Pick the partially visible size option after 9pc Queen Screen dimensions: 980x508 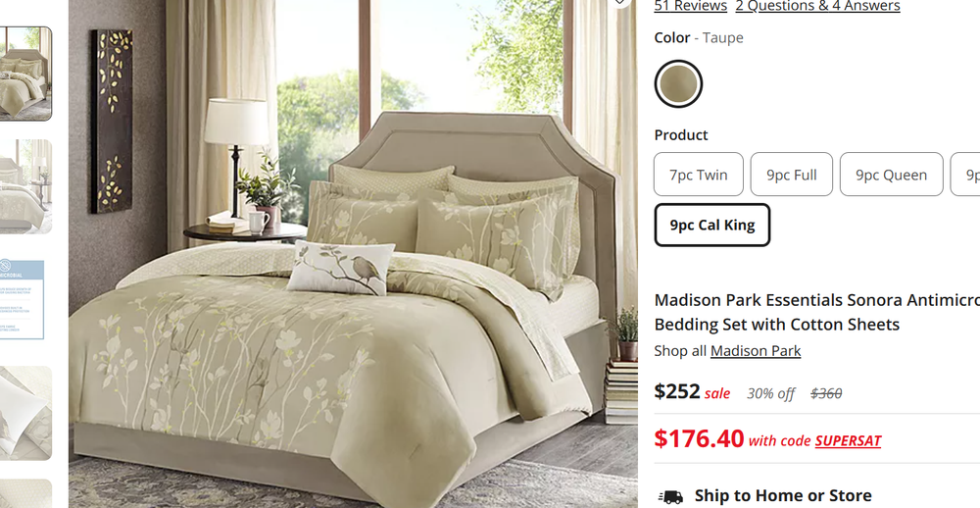click(965, 175)
